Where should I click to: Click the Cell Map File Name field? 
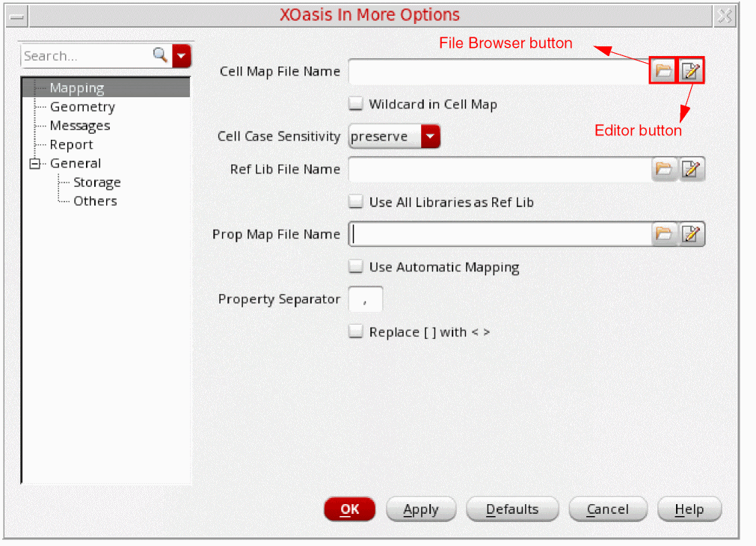499,71
